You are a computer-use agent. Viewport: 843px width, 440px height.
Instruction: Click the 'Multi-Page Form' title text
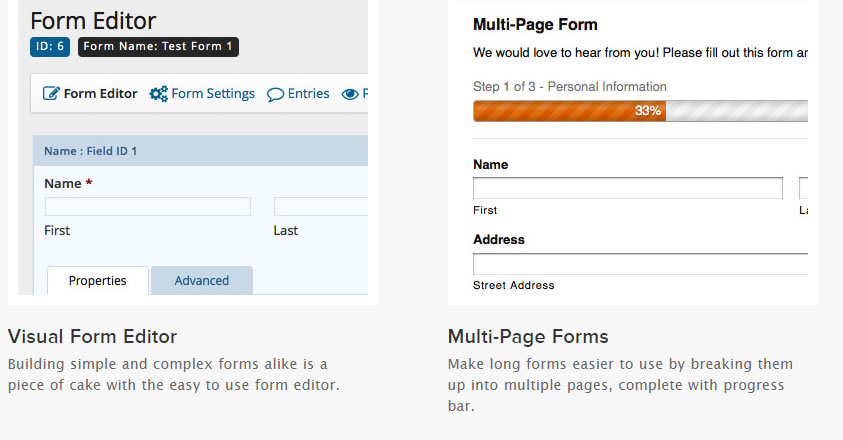tap(535, 25)
